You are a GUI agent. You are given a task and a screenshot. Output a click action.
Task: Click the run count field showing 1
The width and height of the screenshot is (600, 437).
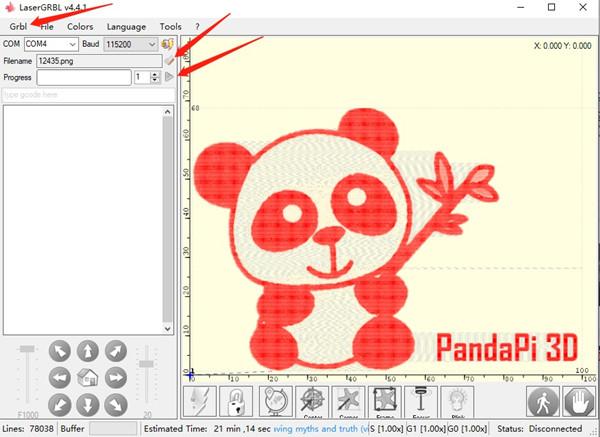point(142,77)
